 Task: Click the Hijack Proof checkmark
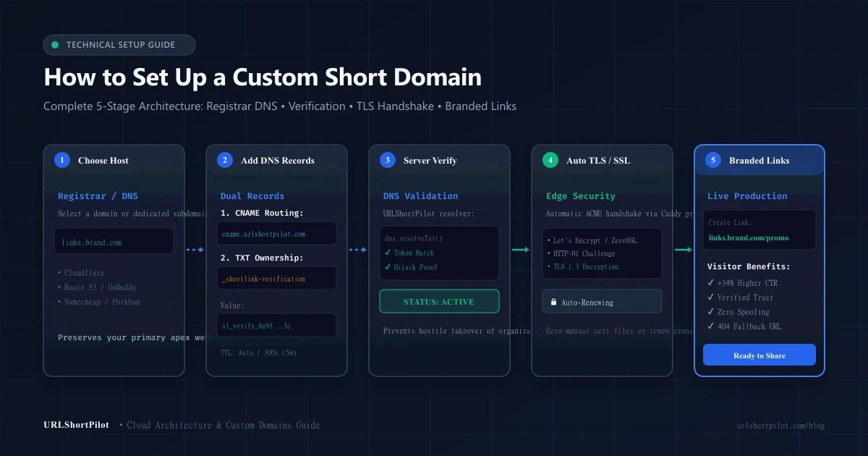388,267
